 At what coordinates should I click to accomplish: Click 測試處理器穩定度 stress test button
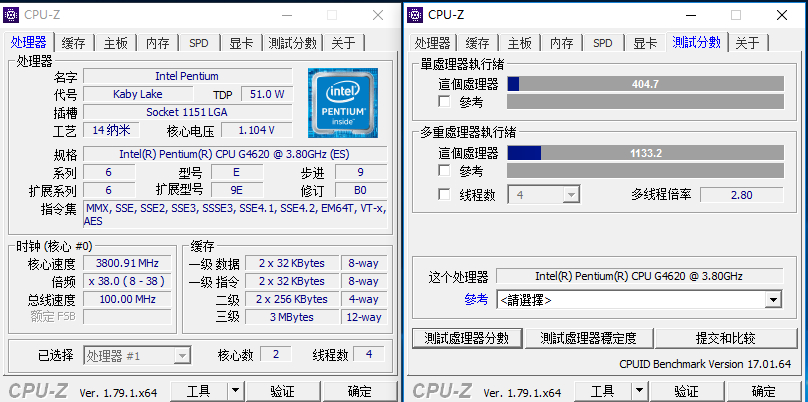click(588, 338)
